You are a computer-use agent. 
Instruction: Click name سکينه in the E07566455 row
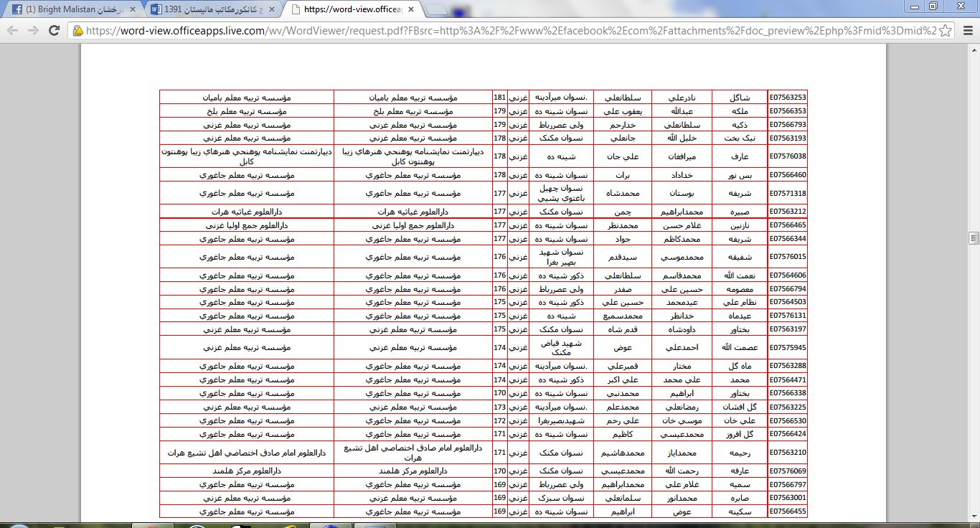[x=740, y=511]
